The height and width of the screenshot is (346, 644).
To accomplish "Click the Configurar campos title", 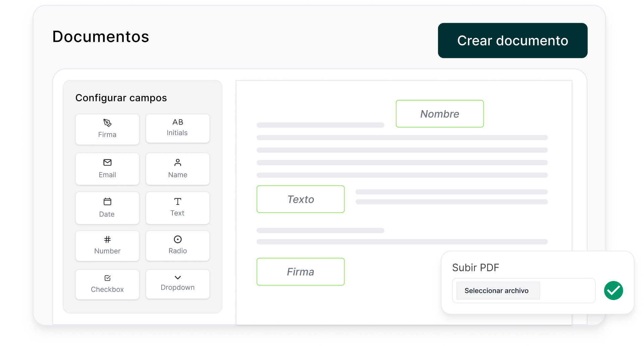I will point(121,98).
